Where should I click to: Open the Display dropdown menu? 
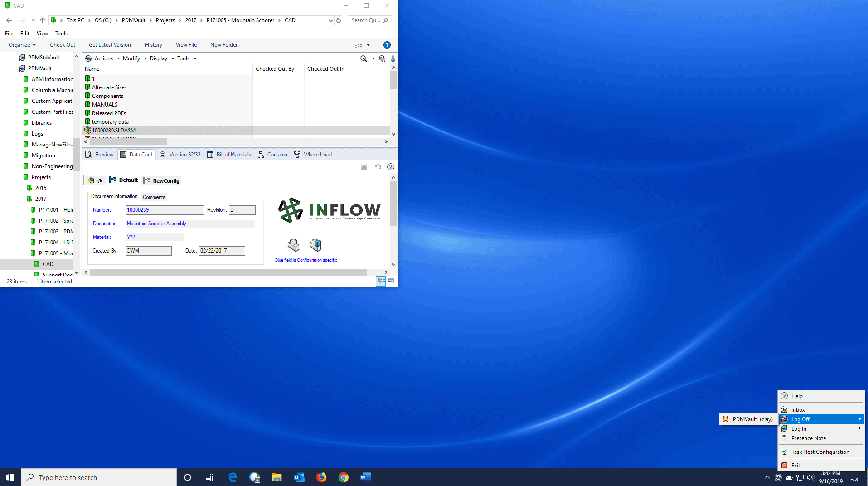click(162, 58)
